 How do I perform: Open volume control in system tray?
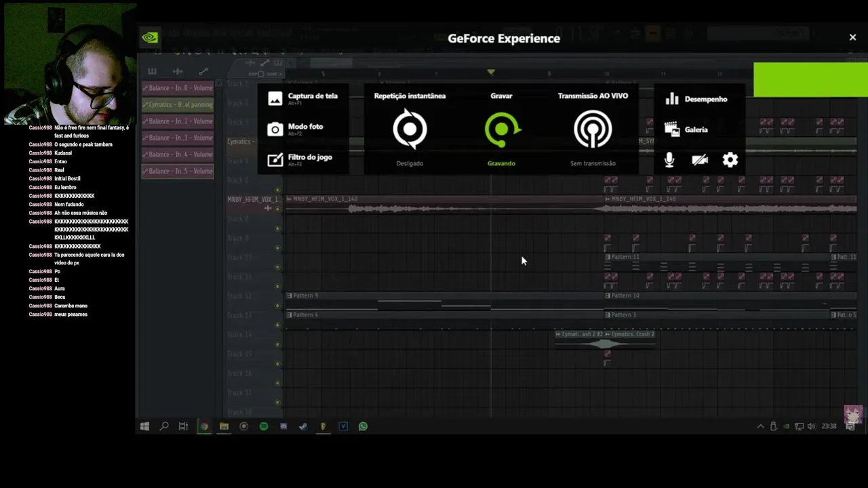pyautogui.click(x=811, y=426)
